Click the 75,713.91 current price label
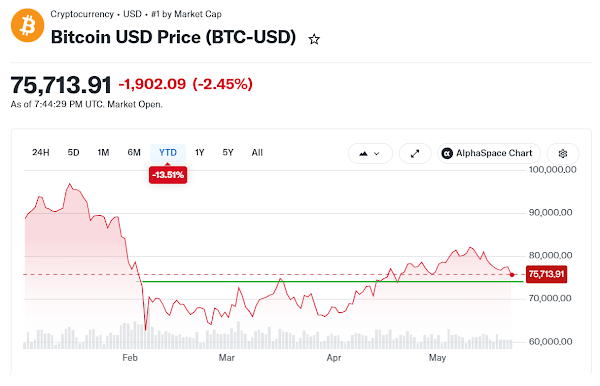 pos(546,274)
